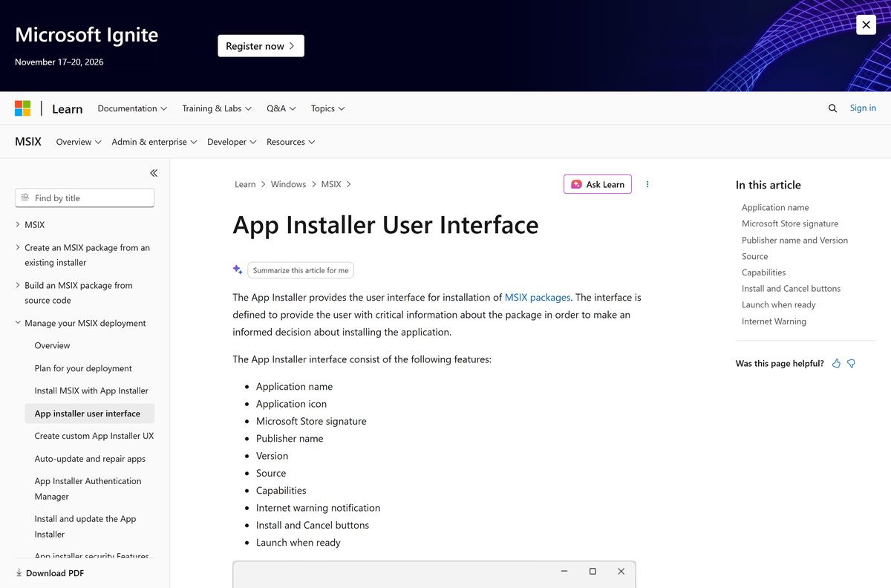The image size is (891, 588).
Task: Maximize the App Installer screenshot window
Action: (593, 571)
